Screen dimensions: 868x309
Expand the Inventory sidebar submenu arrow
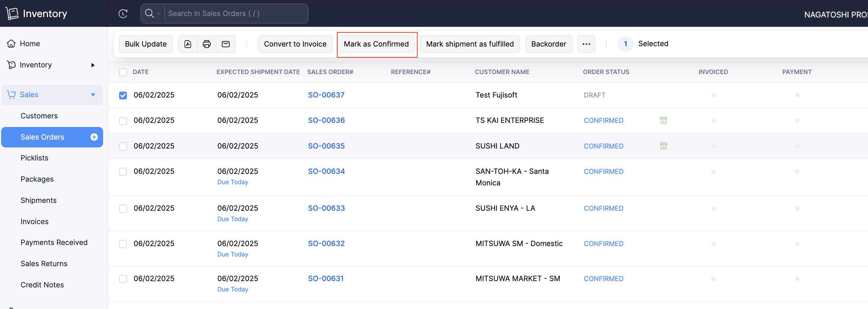pyautogui.click(x=93, y=65)
